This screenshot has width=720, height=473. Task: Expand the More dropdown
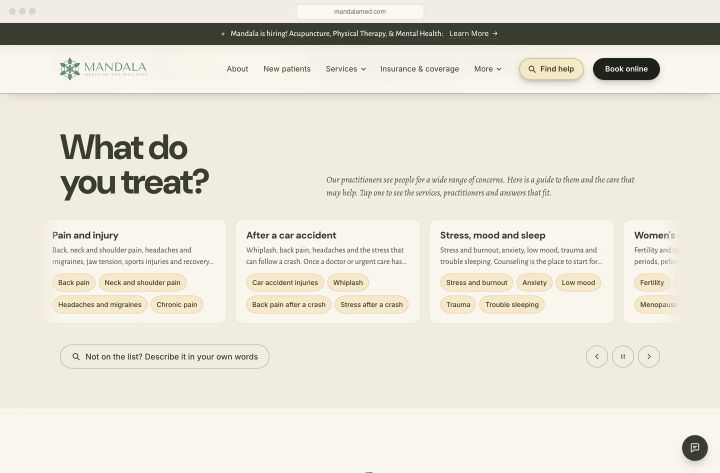(x=488, y=69)
